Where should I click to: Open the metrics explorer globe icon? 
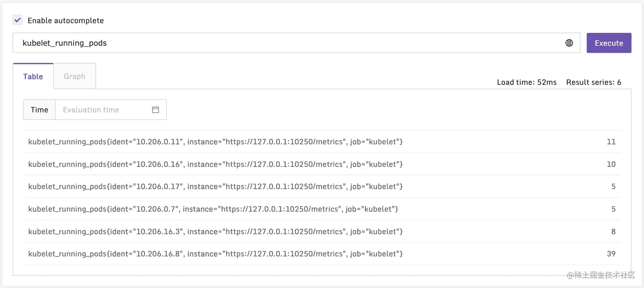point(569,43)
